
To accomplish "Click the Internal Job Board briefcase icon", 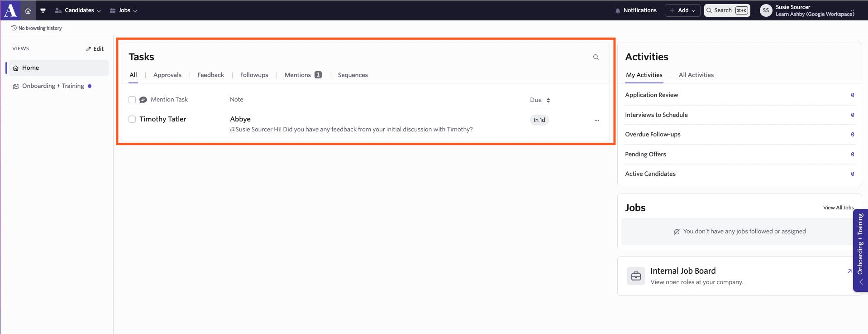I will click(x=636, y=276).
